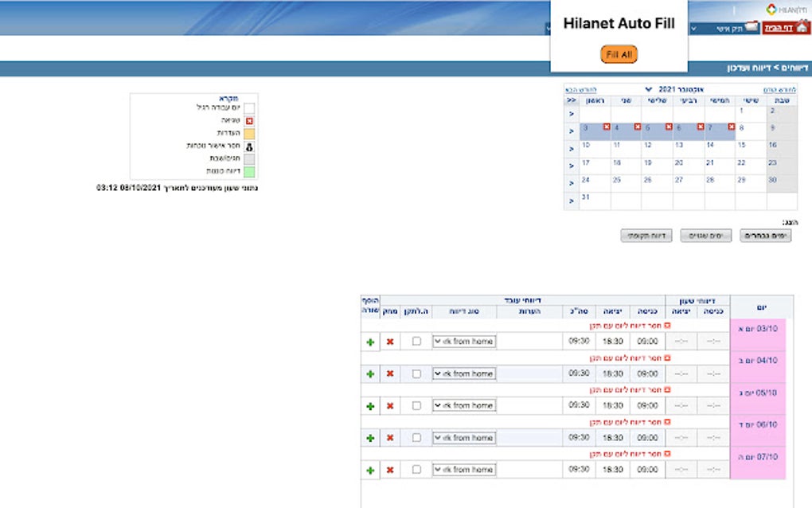This screenshot has width=812, height=508.
Task: Open report type dropdown for 03/10
Action: tap(464, 342)
